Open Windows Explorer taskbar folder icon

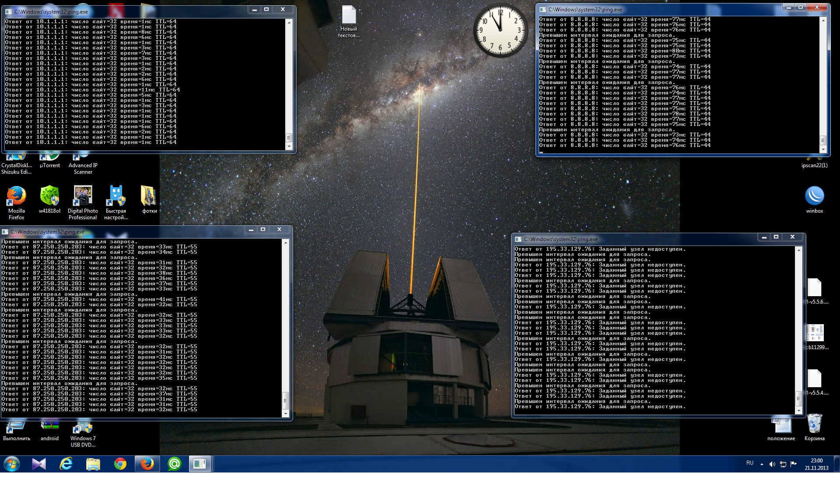click(93, 464)
